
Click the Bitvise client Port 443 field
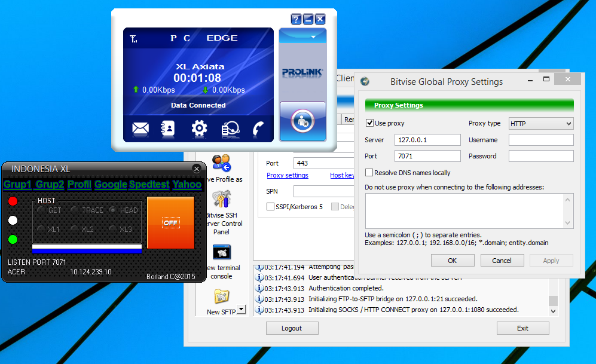(x=324, y=163)
